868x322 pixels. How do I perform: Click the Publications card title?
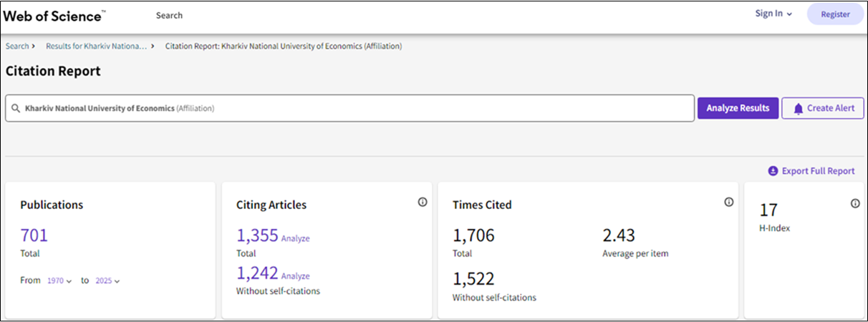pos(52,205)
